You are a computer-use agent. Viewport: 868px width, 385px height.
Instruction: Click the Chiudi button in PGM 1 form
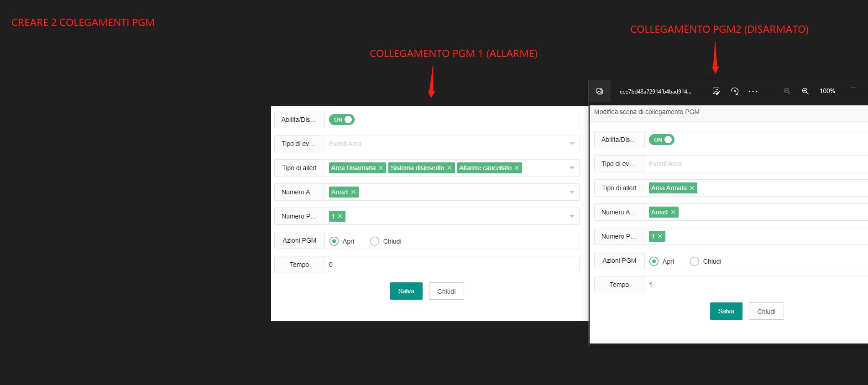click(446, 291)
